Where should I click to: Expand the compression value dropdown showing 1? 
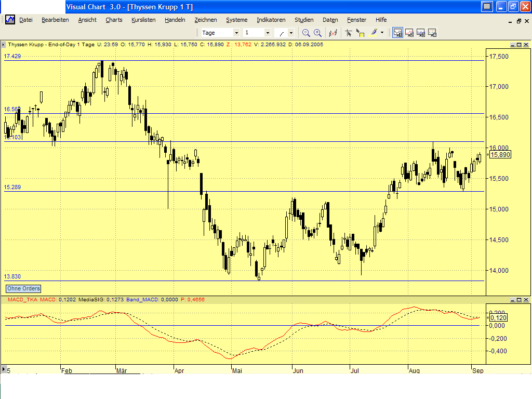click(x=268, y=32)
